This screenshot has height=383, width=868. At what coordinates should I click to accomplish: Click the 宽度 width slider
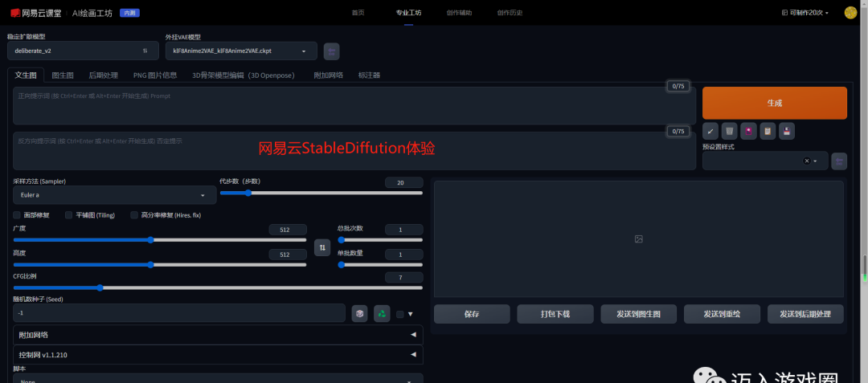point(159,240)
